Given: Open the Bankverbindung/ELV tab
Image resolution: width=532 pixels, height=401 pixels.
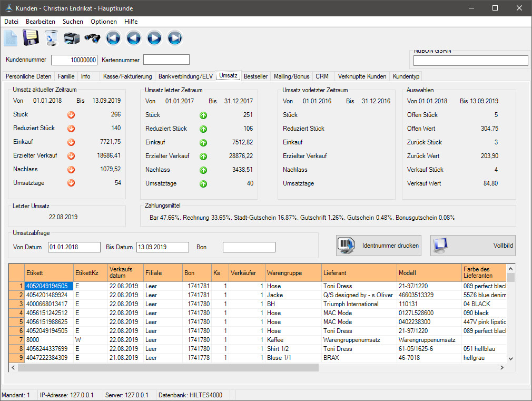Looking at the screenshot, I should [x=185, y=76].
